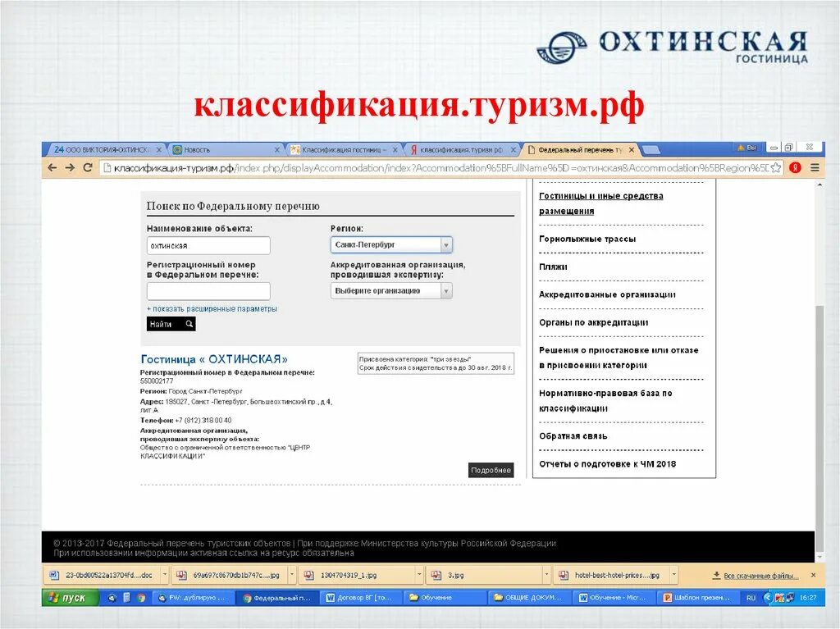Open the dropdown arrow of the .doc download
Viewport: 840px width, 629px height.
pos(165,575)
